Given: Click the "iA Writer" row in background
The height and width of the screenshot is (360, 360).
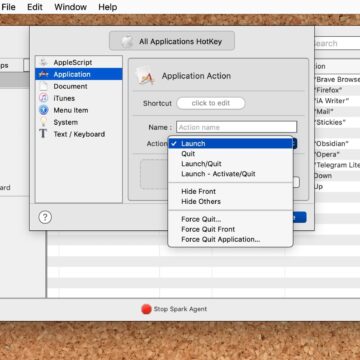Looking at the screenshot, I should (337, 101).
